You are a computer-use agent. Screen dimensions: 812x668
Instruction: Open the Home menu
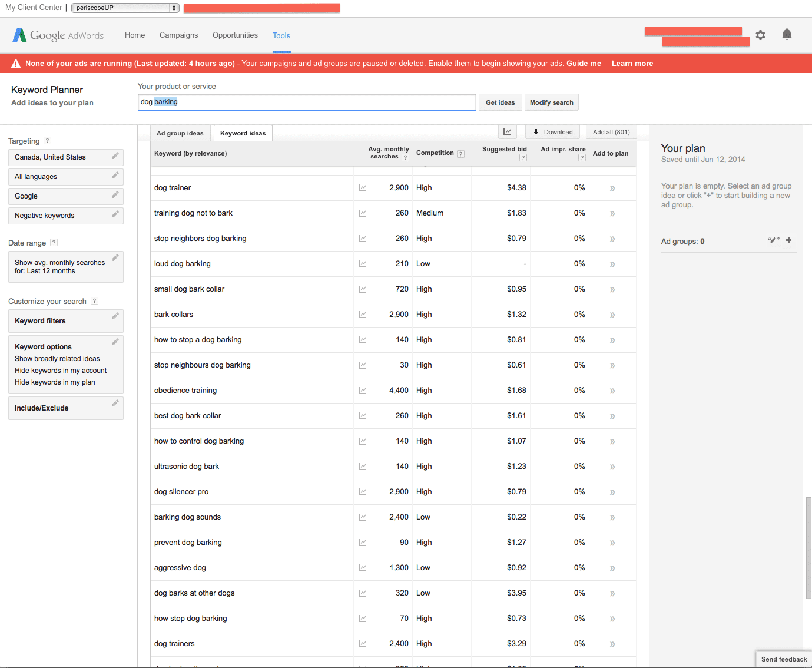tap(135, 35)
